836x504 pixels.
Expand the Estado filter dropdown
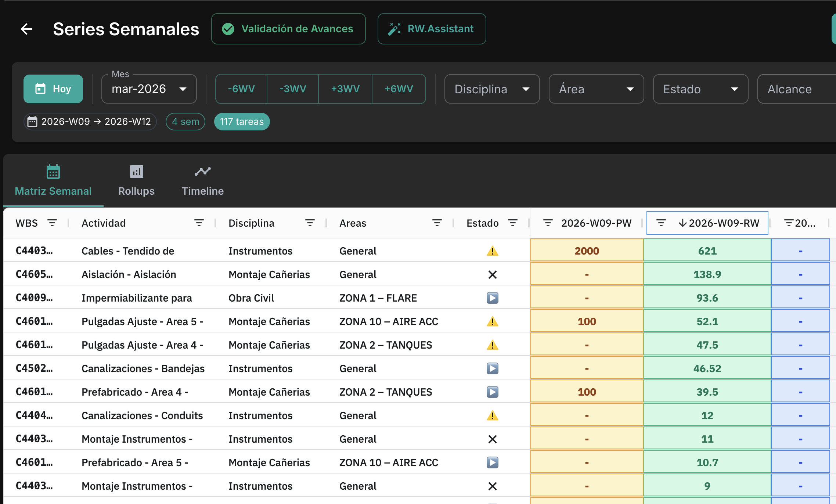[x=700, y=89]
